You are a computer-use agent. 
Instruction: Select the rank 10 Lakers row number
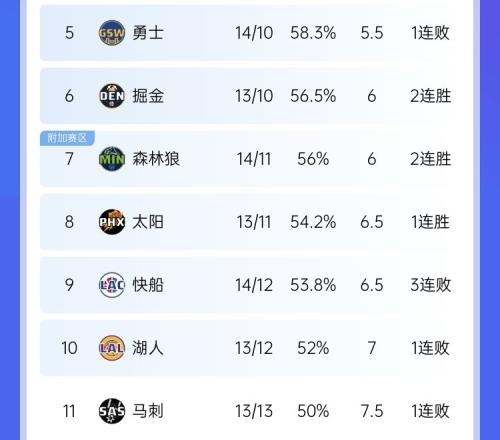(x=69, y=348)
